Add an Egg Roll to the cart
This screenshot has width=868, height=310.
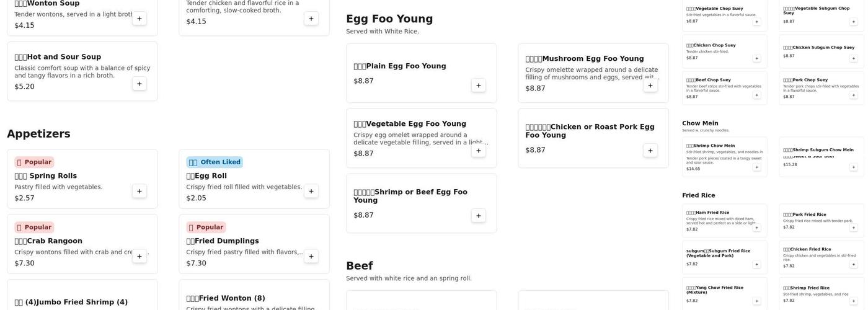(x=311, y=191)
